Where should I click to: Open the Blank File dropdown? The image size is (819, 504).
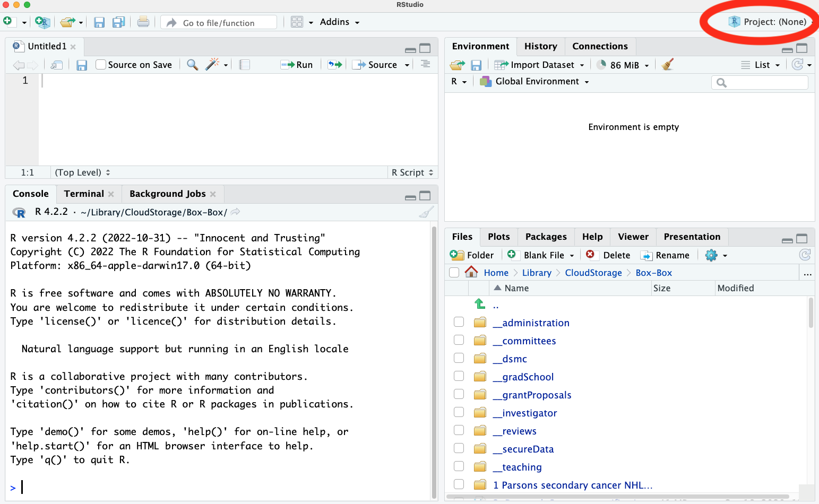[541, 255]
